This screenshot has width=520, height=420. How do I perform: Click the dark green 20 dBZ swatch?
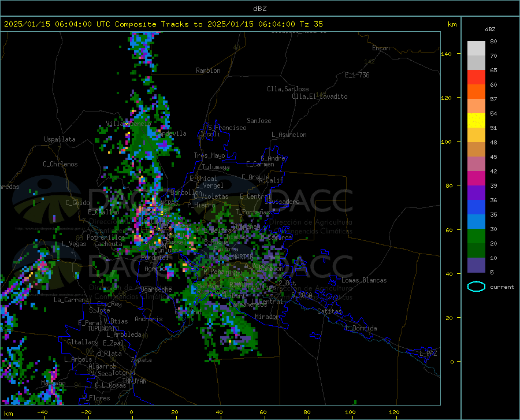pyautogui.click(x=476, y=251)
